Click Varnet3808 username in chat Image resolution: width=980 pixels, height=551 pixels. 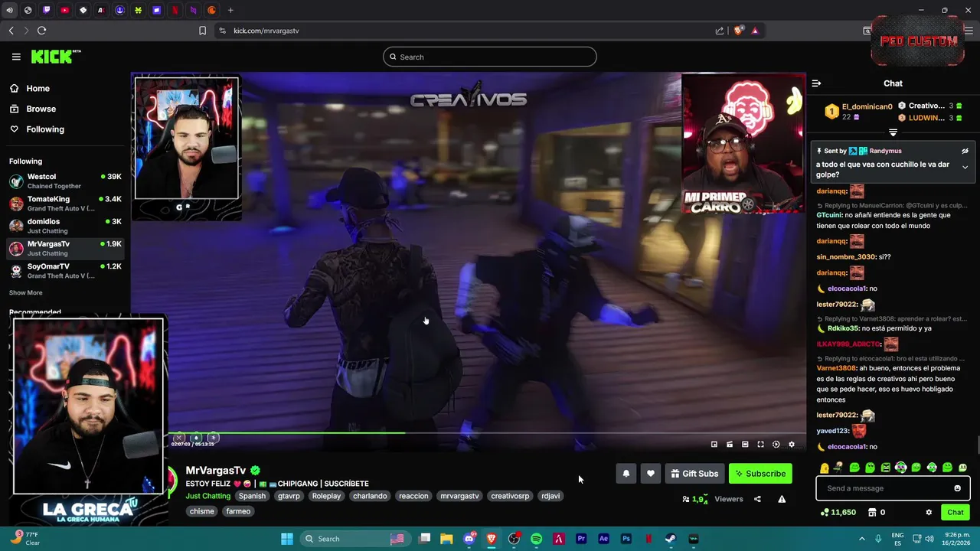pyautogui.click(x=836, y=368)
